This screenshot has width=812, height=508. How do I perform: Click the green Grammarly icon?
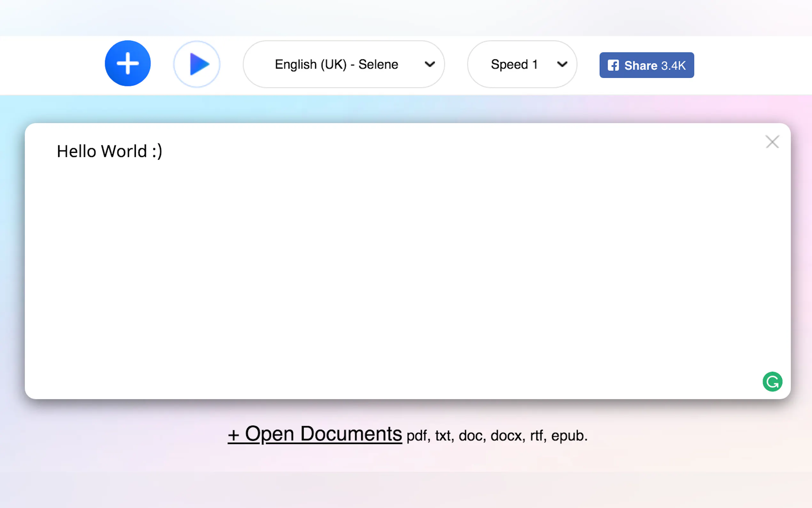coord(772,382)
